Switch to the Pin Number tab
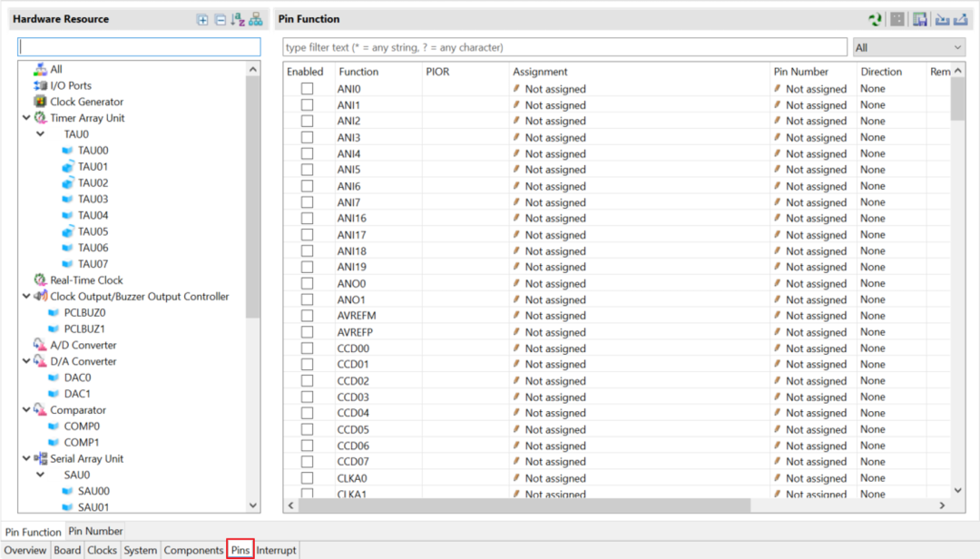Screen dimensions: 980x559 tap(95, 531)
